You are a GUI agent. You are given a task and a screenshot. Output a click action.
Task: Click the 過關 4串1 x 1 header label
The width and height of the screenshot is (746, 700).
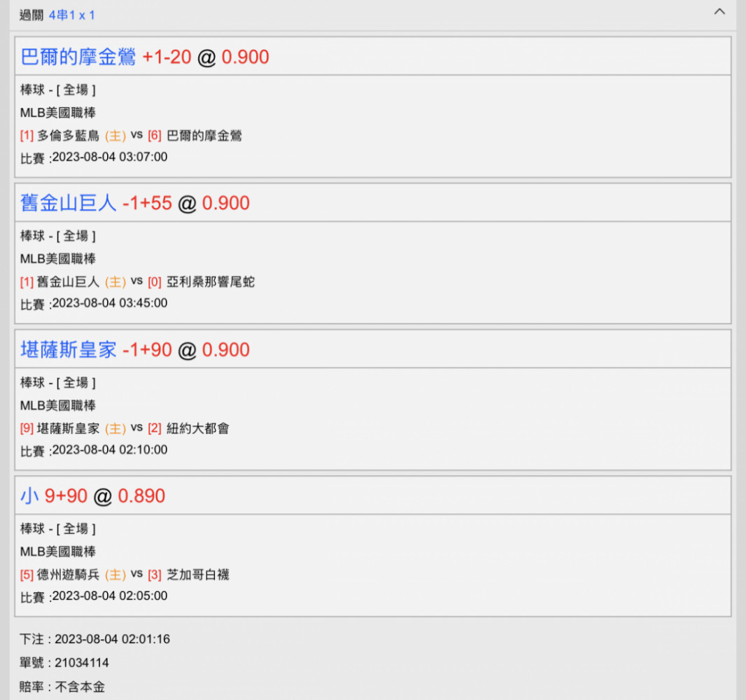[x=57, y=15]
